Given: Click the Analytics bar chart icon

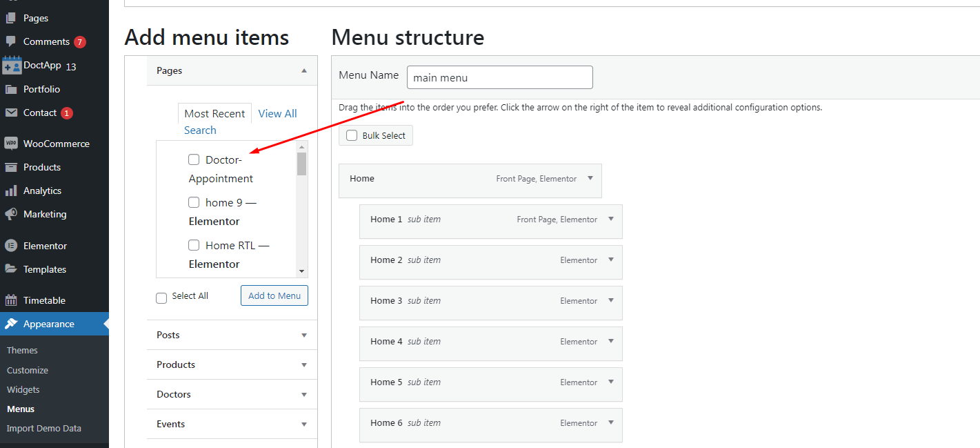Looking at the screenshot, I should pos(11,191).
